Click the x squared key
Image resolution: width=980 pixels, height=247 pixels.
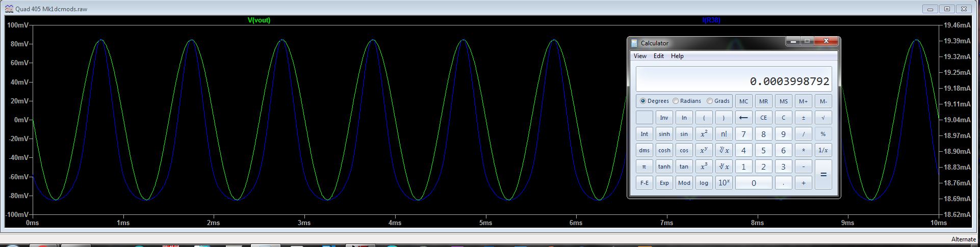pyautogui.click(x=704, y=134)
